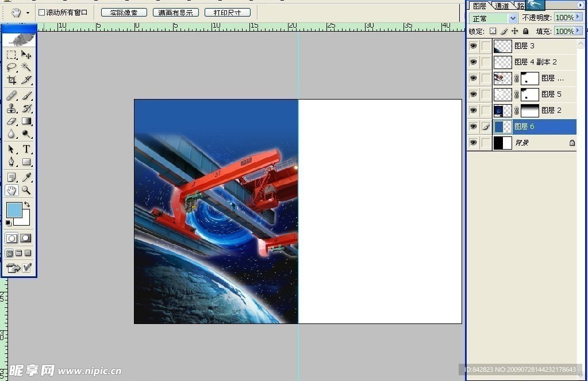588x381 pixels.
Task: Select the Brush tool
Action: [26, 96]
